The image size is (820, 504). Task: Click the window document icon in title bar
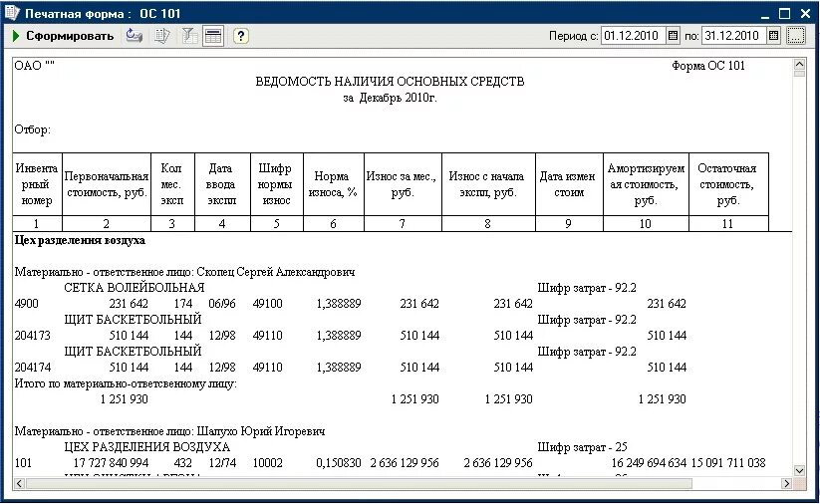(12, 13)
